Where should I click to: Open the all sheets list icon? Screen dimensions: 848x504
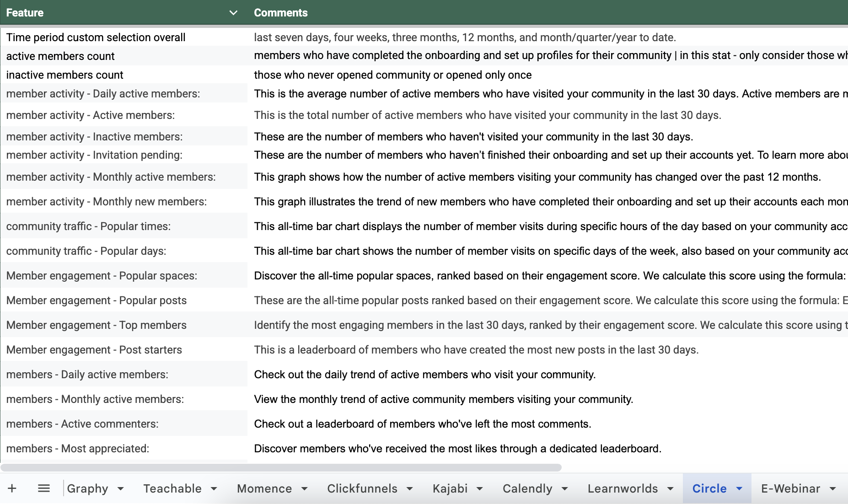44,488
